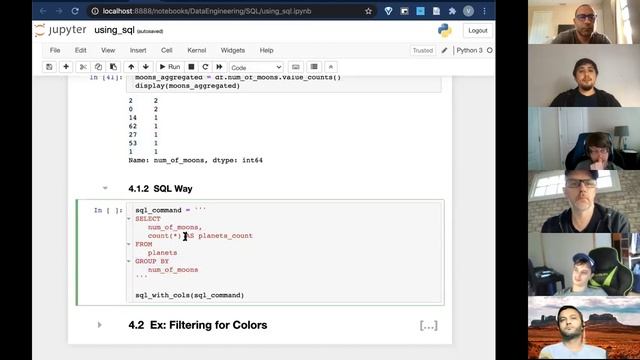Click the browser address bar URL
640x360 pixels.
[x=207, y=11]
